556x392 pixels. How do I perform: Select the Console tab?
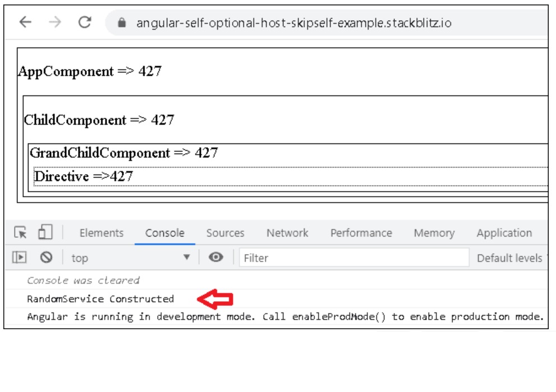pos(165,233)
